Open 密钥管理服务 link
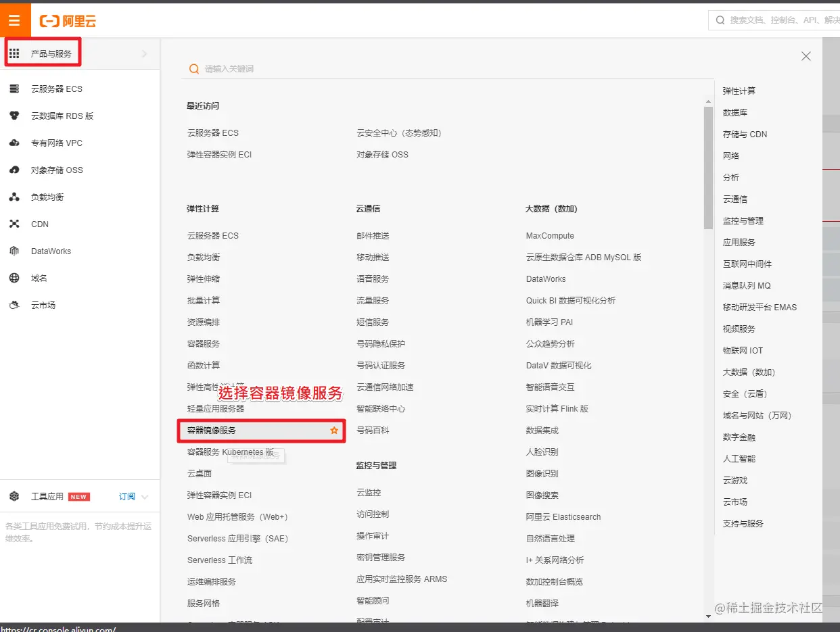 381,557
